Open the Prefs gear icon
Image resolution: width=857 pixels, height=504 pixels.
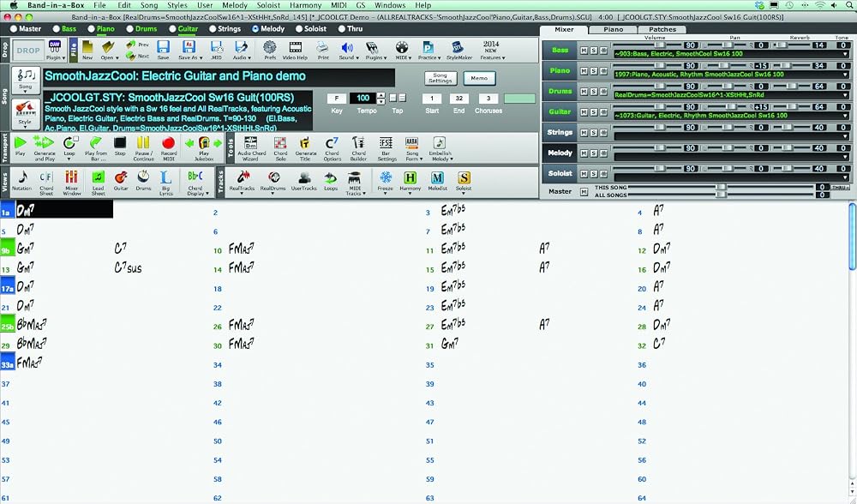pos(270,50)
